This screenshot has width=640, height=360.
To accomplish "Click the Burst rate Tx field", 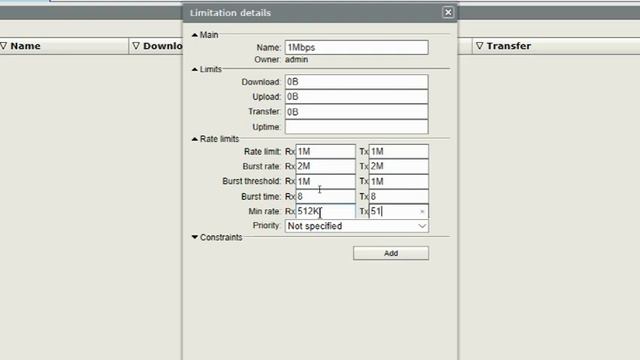I will pos(399,166).
